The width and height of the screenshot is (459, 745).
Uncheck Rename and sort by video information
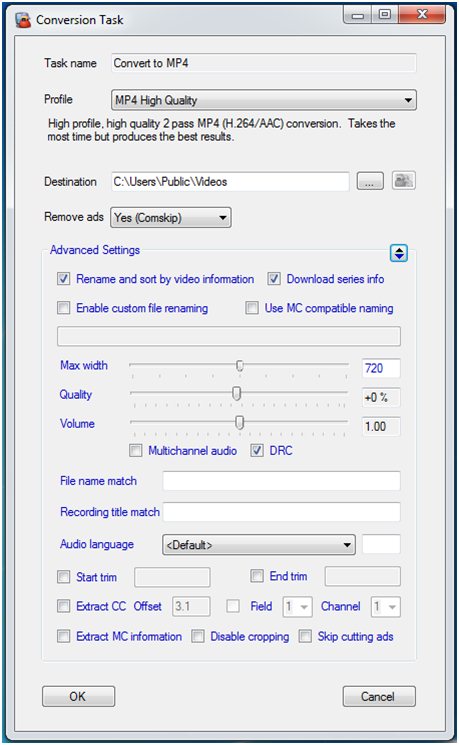point(64,279)
